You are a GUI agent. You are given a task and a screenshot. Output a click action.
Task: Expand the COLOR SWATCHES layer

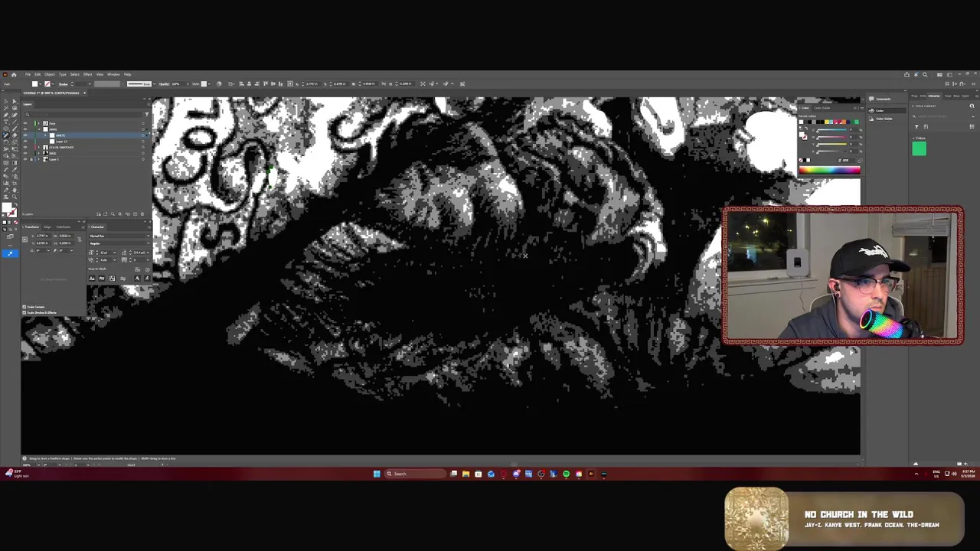38,147
